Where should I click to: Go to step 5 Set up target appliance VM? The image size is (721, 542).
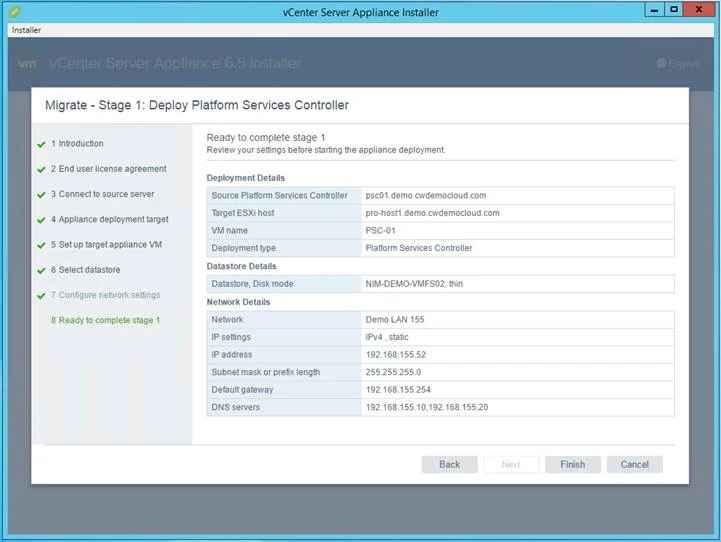106,245
